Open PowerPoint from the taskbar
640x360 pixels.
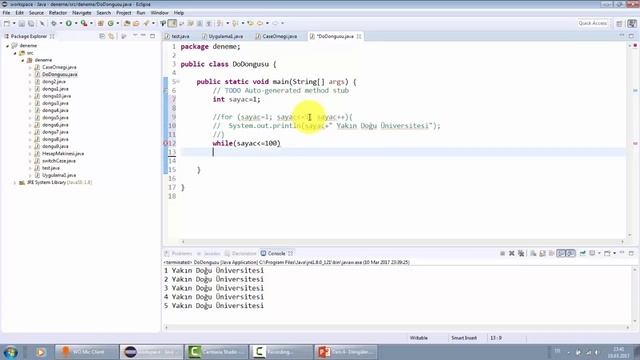[346, 352]
